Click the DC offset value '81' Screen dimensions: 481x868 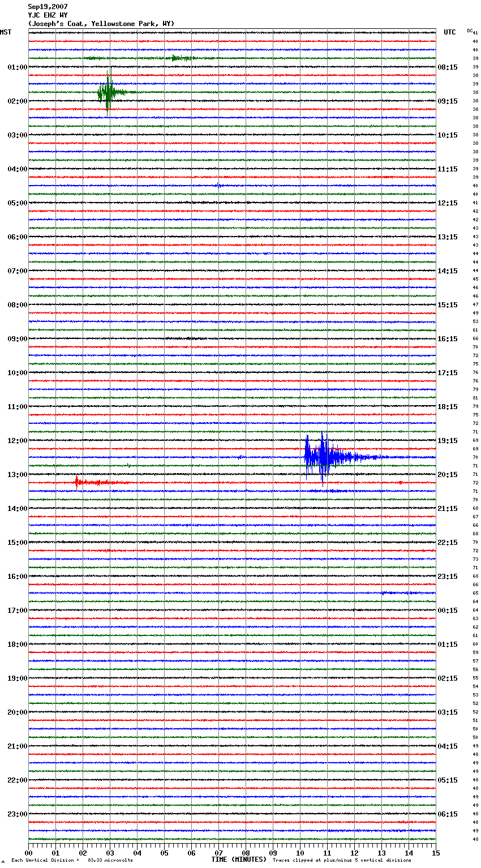pos(475,398)
